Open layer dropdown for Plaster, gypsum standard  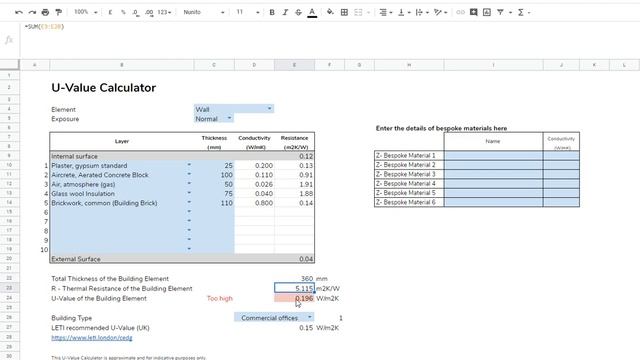click(x=189, y=165)
